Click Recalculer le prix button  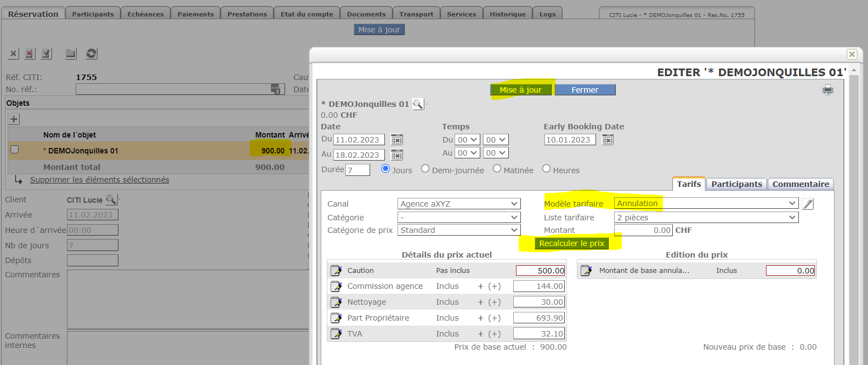(571, 243)
